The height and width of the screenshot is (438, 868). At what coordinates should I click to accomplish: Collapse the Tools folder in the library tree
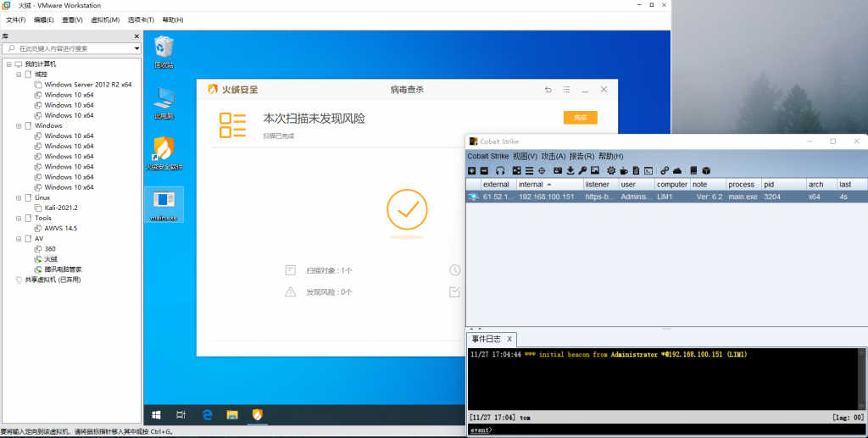[19, 218]
